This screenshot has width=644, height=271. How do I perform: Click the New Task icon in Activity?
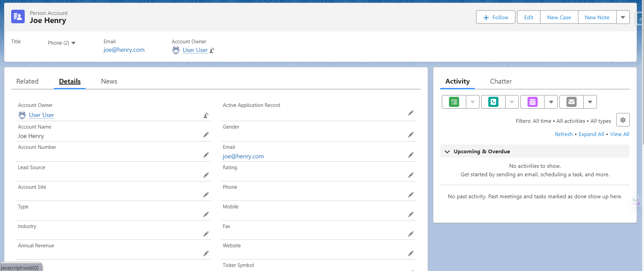[454, 102]
